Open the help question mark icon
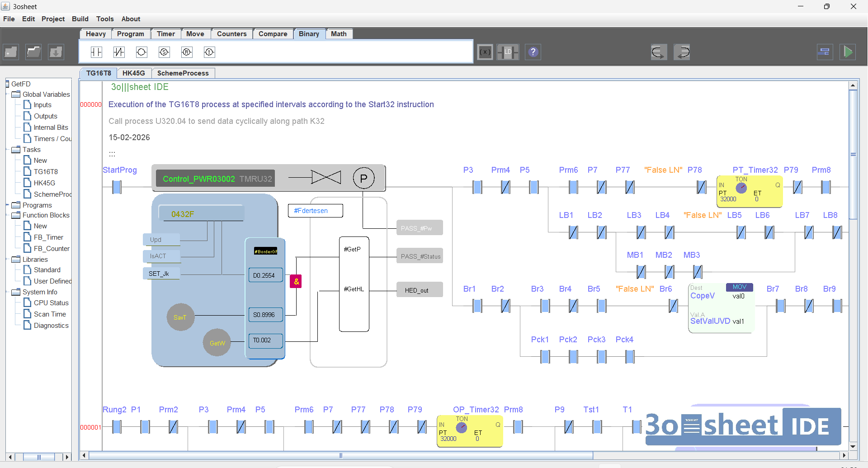 [x=533, y=52]
